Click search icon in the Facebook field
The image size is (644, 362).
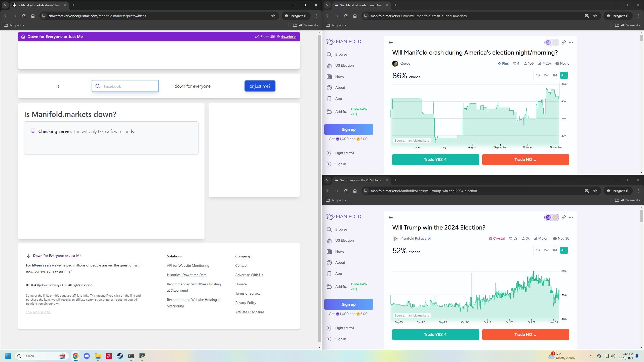(98, 86)
